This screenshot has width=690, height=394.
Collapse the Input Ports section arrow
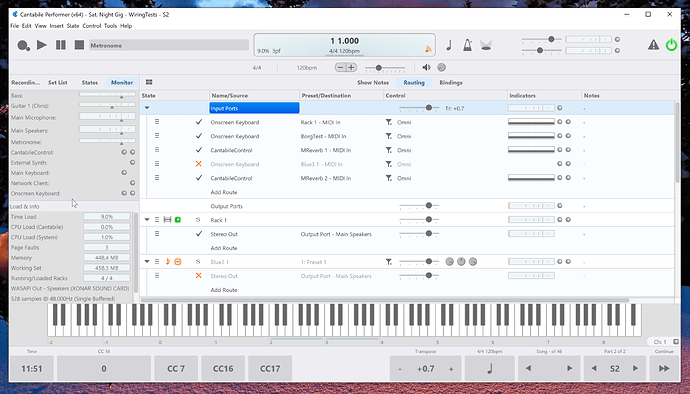tap(147, 108)
